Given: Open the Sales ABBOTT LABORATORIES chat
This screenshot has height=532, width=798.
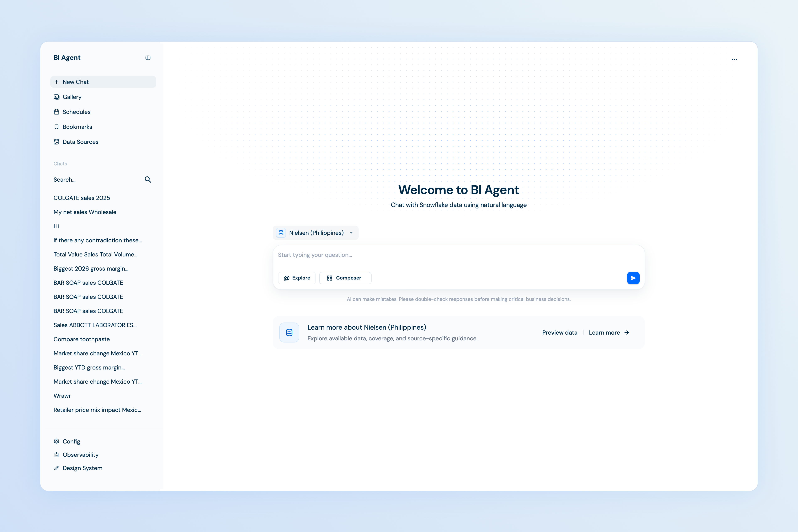Looking at the screenshot, I should point(95,325).
